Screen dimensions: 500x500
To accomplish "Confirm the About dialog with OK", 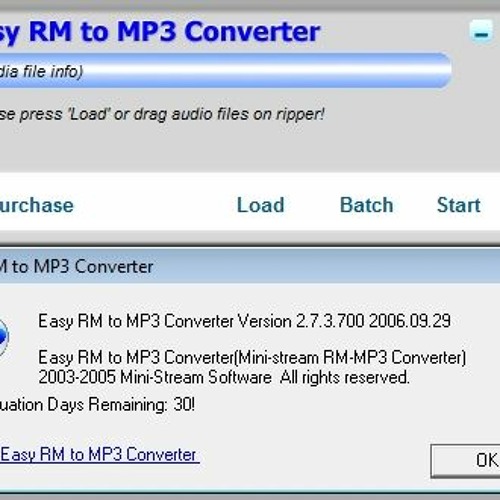I will pyautogui.click(x=465, y=461).
